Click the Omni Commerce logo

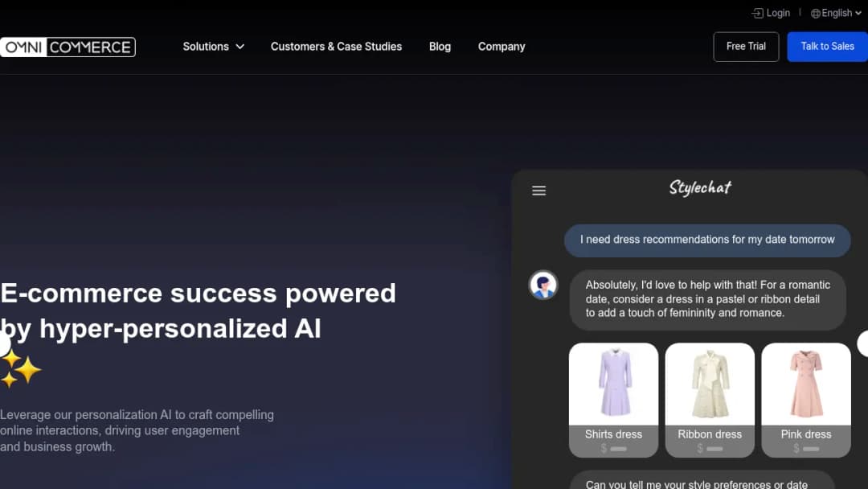click(x=68, y=47)
